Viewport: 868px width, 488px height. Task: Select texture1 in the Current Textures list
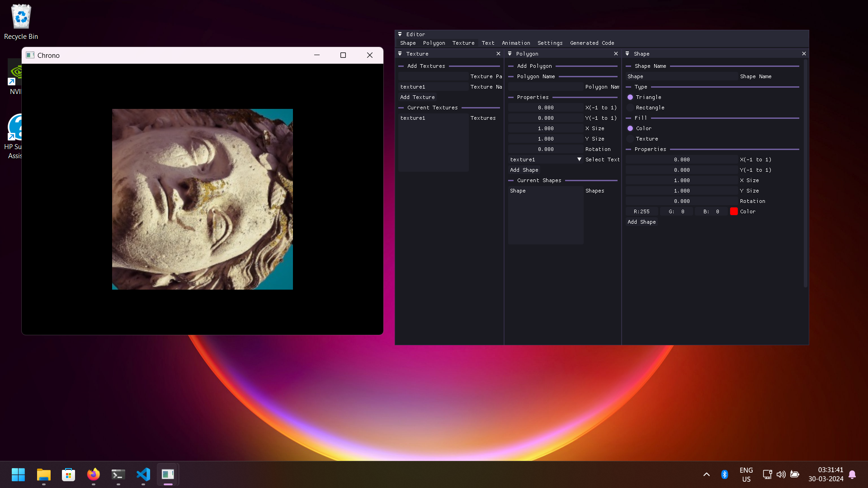click(x=433, y=118)
